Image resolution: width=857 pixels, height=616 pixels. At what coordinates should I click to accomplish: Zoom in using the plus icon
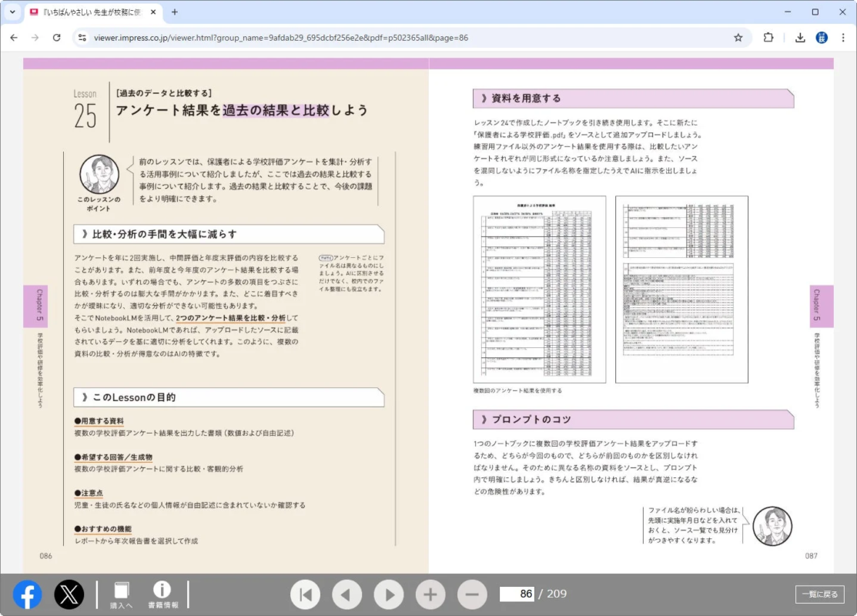click(x=430, y=594)
